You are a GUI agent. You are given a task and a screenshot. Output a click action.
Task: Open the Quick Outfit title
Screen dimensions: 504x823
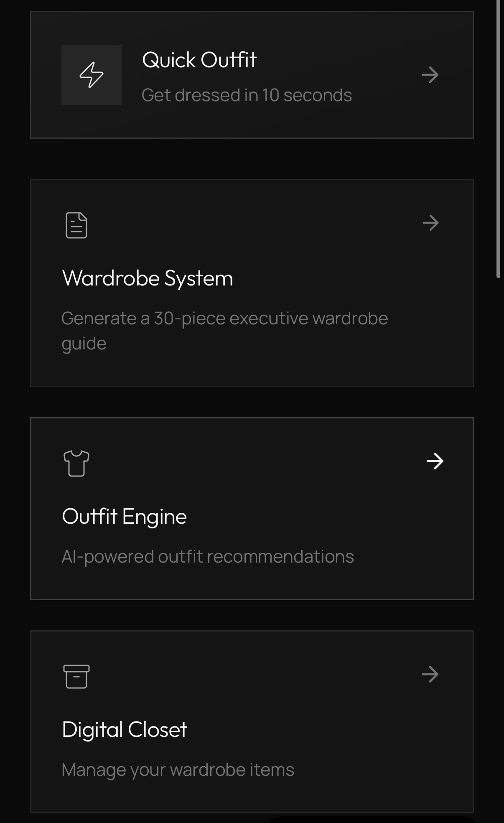[199, 60]
